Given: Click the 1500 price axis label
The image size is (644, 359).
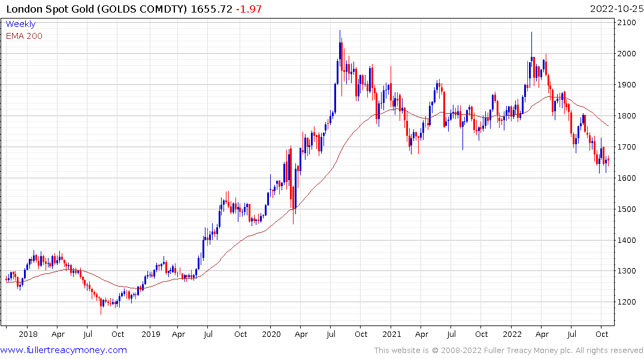Looking at the screenshot, I should [627, 209].
